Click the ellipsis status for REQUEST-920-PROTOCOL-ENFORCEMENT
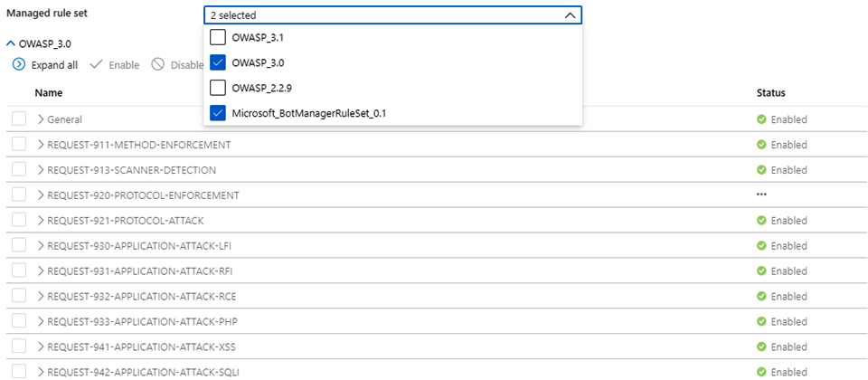Screen dimensions: 868x380 tap(762, 195)
